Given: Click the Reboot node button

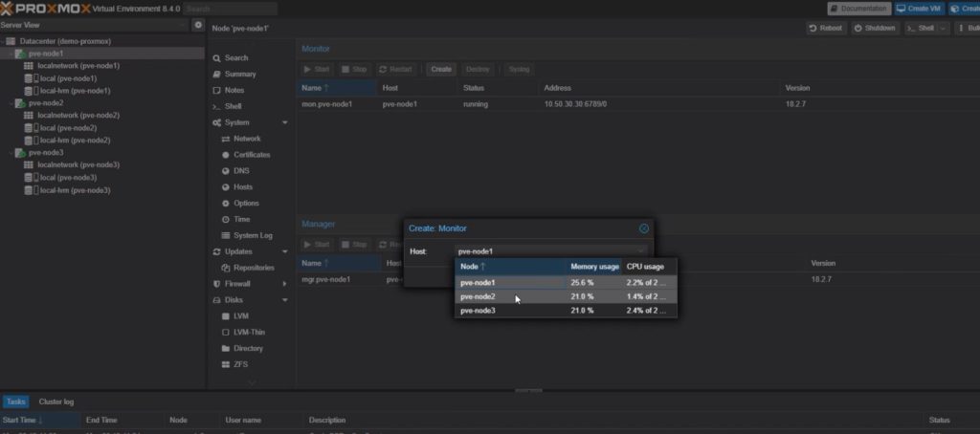Looking at the screenshot, I should pos(826,28).
